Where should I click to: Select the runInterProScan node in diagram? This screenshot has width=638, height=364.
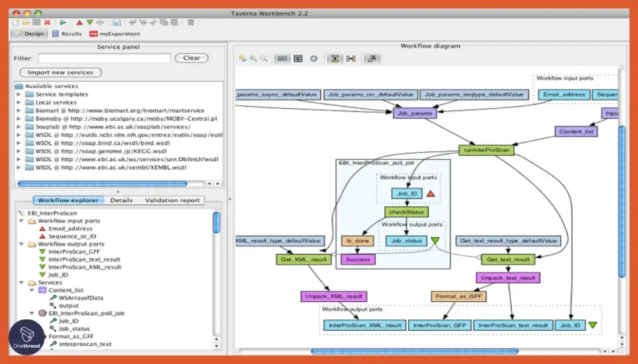486,151
